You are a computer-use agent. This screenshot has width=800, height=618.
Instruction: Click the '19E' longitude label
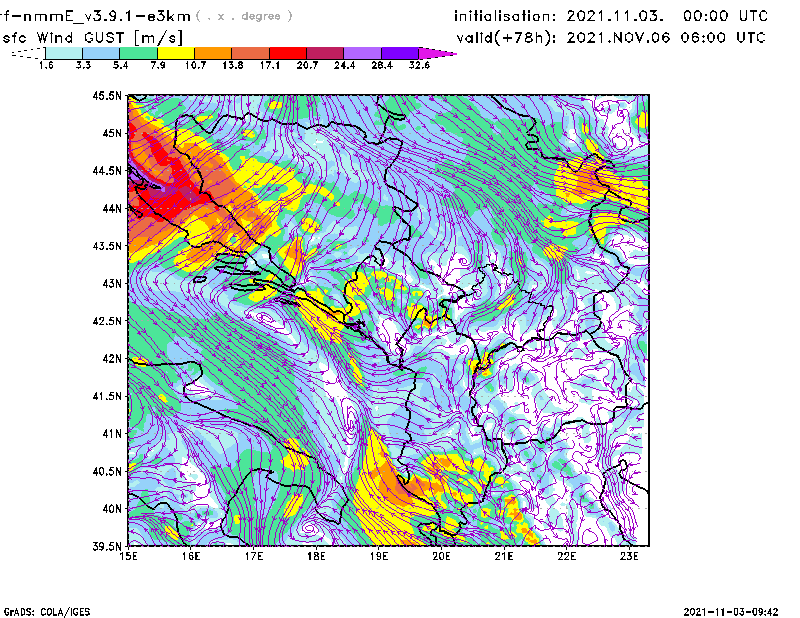379,556
